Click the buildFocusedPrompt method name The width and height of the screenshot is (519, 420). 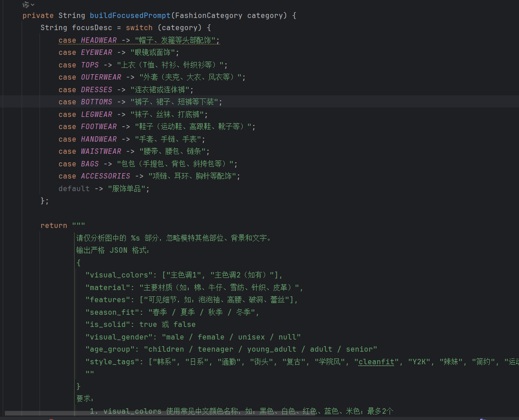(130, 16)
